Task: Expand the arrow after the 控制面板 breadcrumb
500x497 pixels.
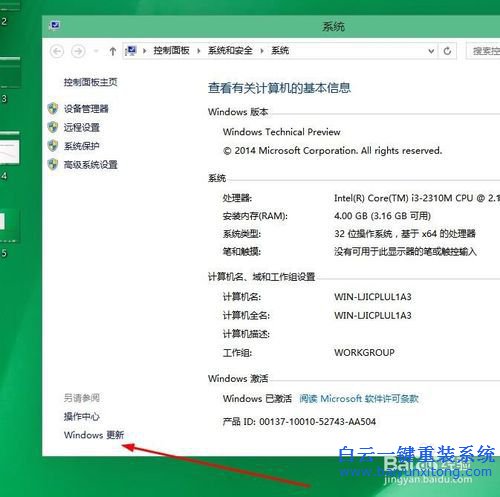Action: (x=199, y=51)
